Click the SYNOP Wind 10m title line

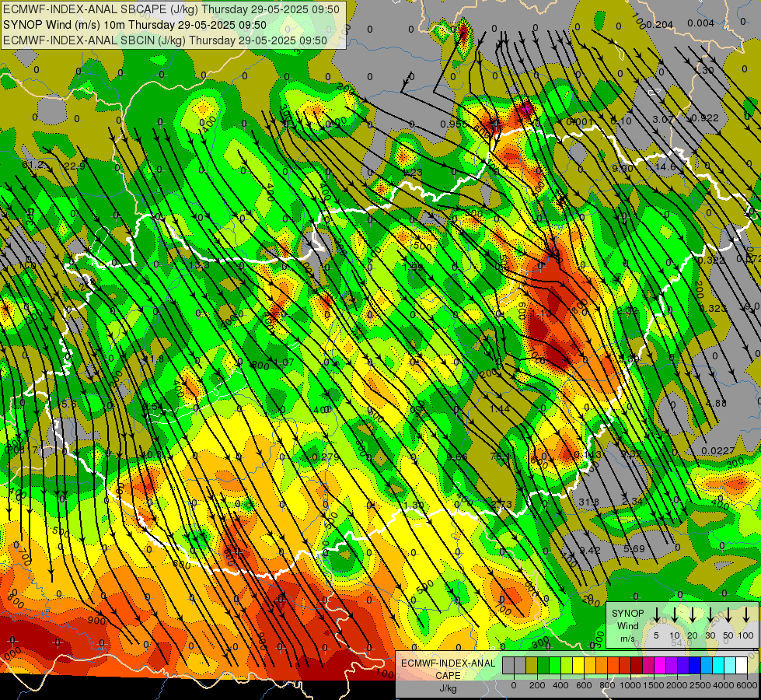click(x=134, y=25)
